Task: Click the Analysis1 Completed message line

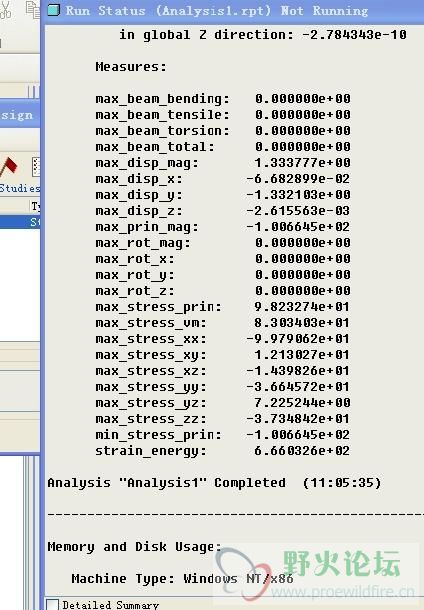Action: pyautogui.click(x=214, y=482)
